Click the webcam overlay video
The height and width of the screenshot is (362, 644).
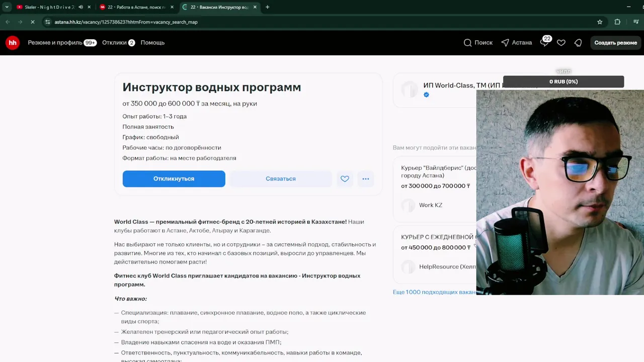pyautogui.click(x=560, y=192)
